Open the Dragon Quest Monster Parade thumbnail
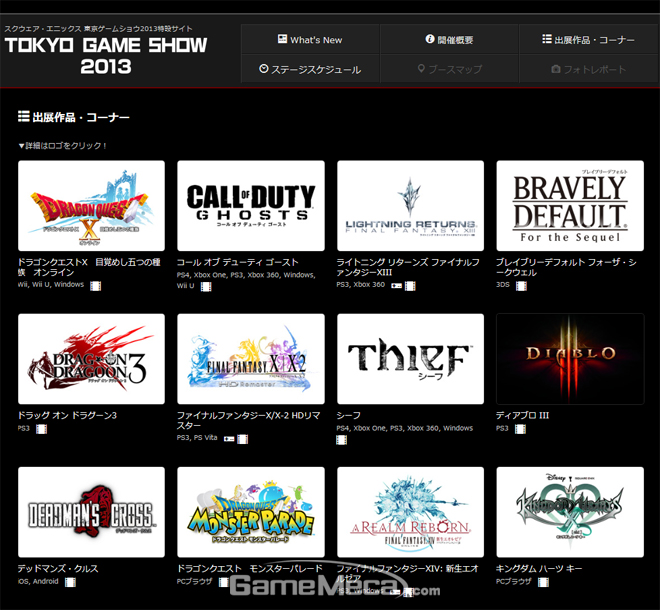The image size is (660, 610). pos(251,512)
